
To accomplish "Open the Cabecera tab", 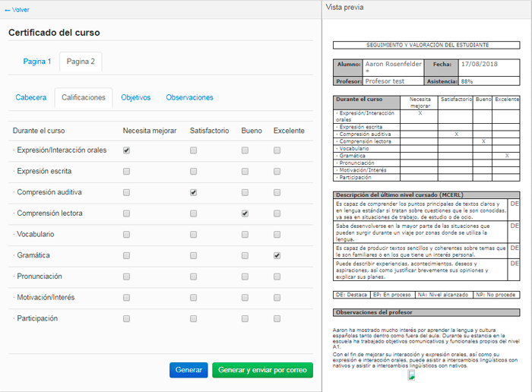I will [x=31, y=98].
